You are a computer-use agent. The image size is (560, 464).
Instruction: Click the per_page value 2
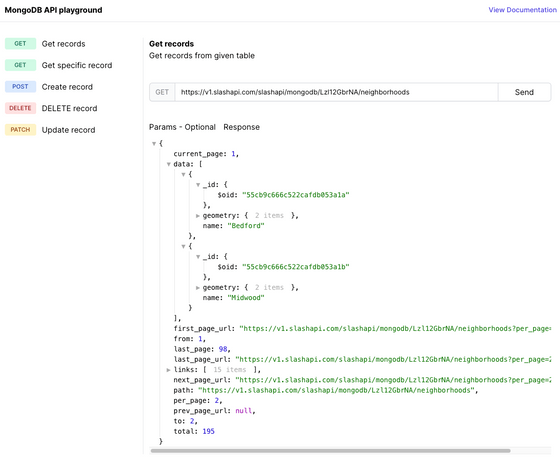(216, 401)
